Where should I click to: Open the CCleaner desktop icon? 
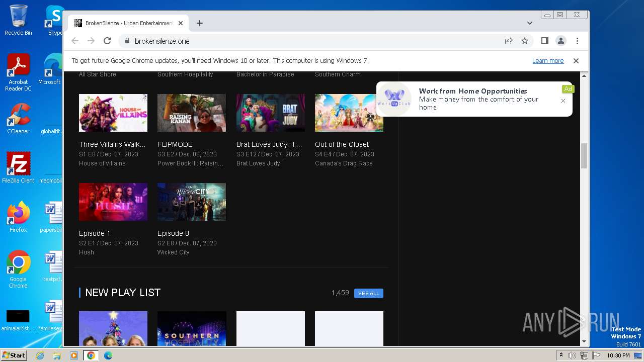pos(18,119)
